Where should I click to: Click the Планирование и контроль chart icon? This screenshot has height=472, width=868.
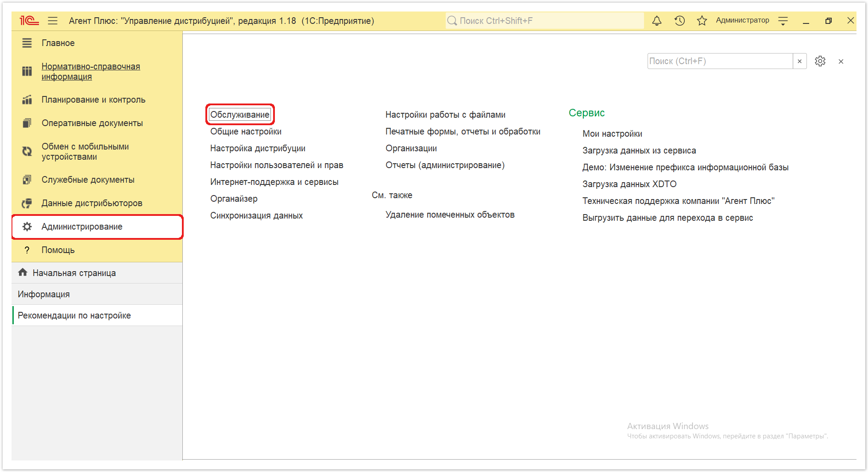click(x=27, y=100)
